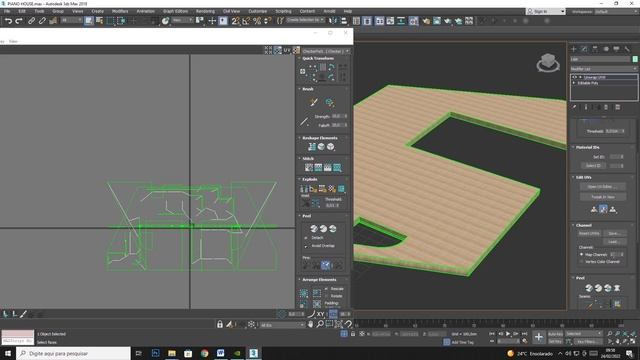Screen dimensions: 640x360
Task: Toggle the 3D Snaps icon
Action: [236, 21]
